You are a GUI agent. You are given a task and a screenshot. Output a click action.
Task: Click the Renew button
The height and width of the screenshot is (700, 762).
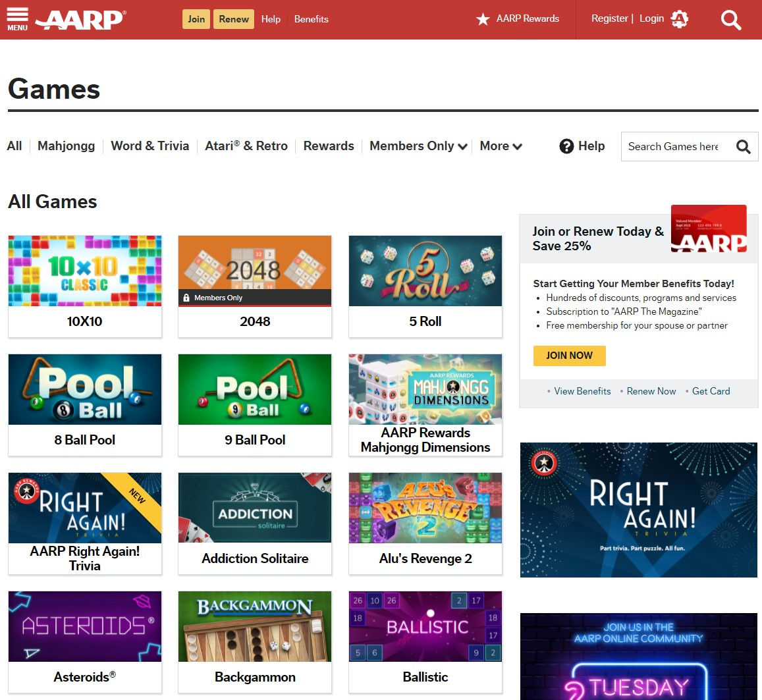234,19
